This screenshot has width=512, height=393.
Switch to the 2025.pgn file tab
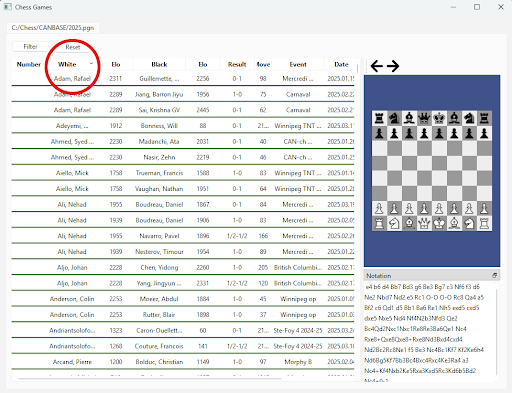[53, 28]
